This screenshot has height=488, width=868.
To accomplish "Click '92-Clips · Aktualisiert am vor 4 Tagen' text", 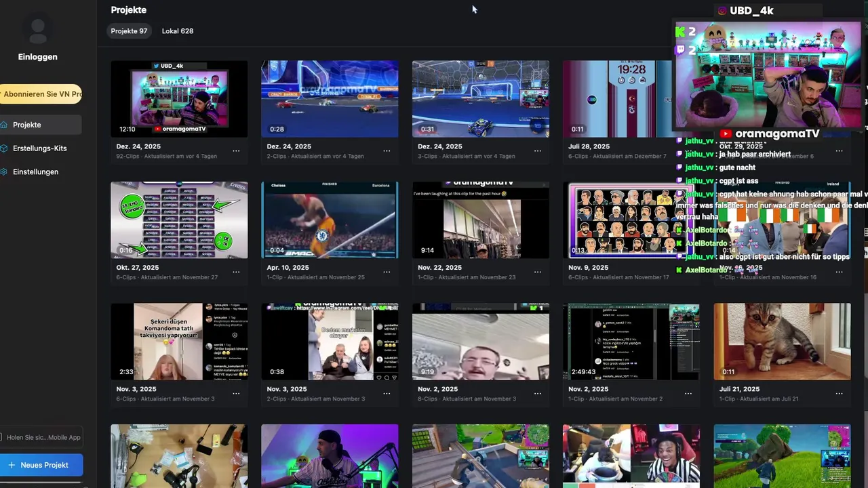I will click(167, 157).
